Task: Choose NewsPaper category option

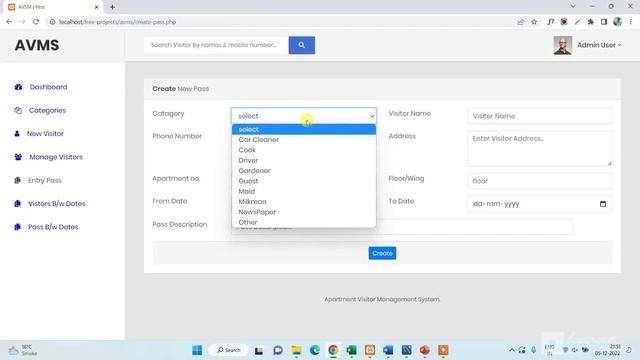Action: tap(304, 212)
